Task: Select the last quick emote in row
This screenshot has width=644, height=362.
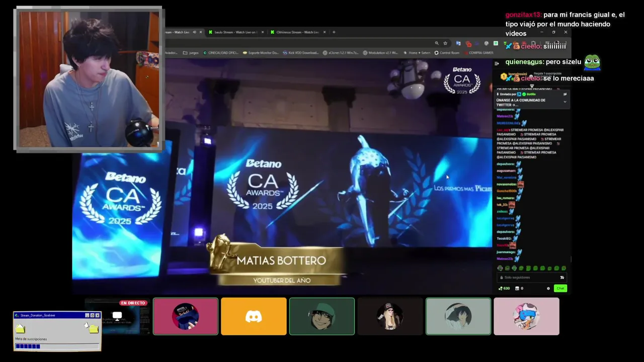Action: coord(564,268)
